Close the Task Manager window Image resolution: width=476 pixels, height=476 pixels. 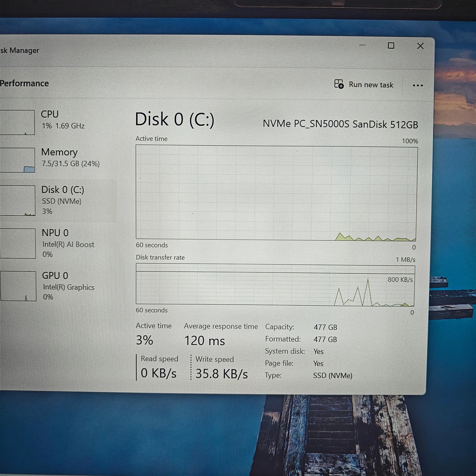420,46
